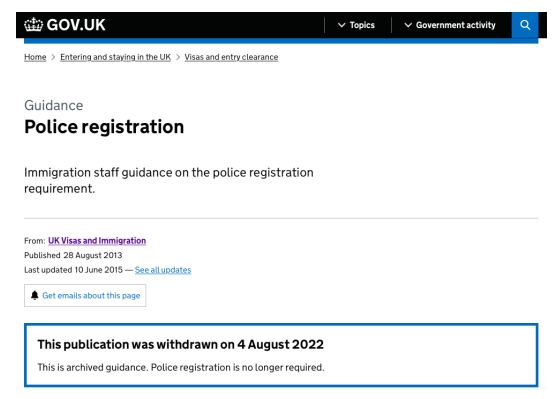
Task: Expand the Government activity menu
Action: coord(450,25)
